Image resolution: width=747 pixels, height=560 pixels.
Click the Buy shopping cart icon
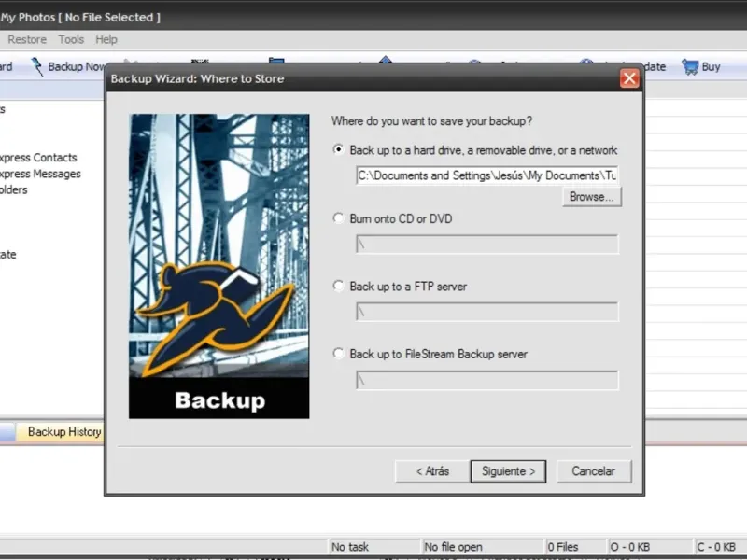click(690, 66)
